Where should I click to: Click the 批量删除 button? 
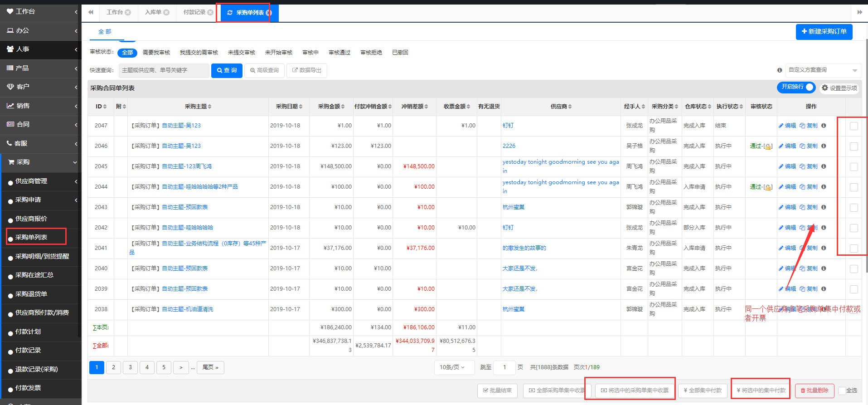[815, 390]
